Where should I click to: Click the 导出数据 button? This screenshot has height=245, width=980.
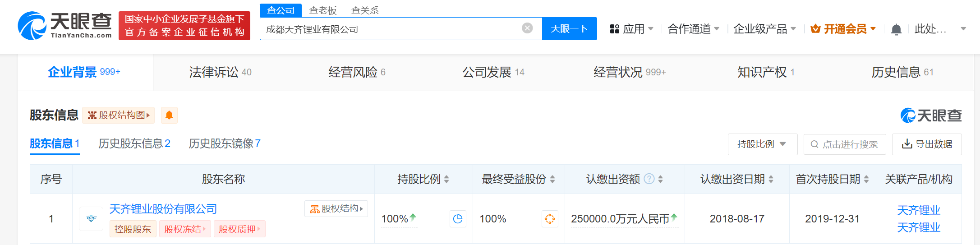tap(927, 144)
